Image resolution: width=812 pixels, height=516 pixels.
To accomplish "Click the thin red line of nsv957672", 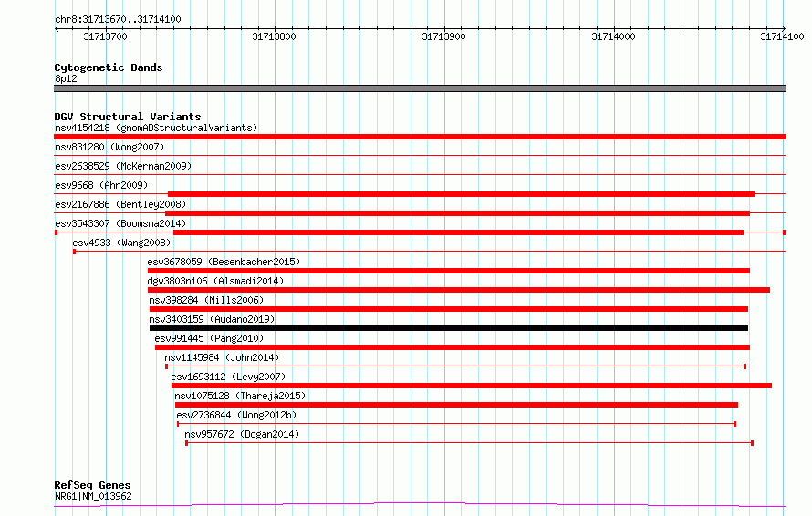I will click(x=470, y=443).
